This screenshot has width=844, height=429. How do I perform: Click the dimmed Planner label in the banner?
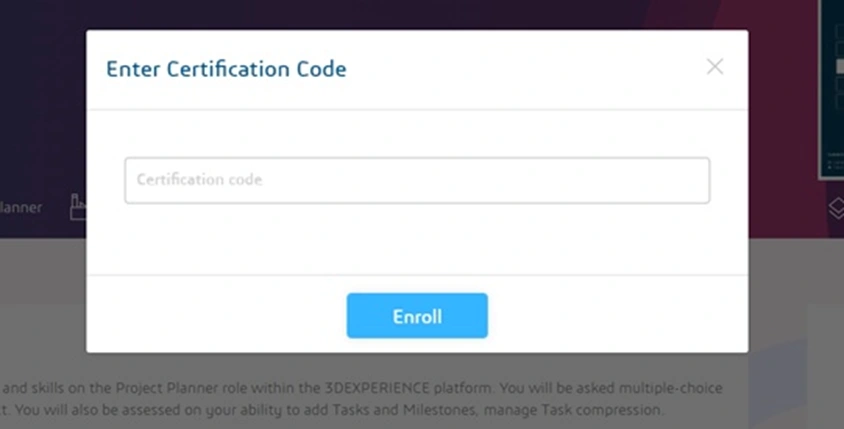[22, 208]
